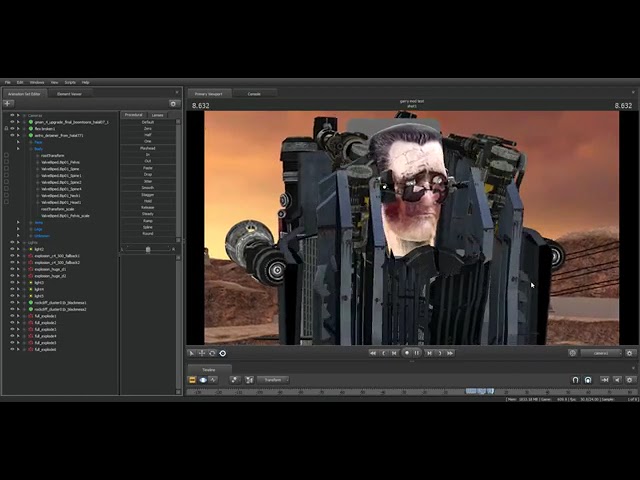The width and height of the screenshot is (640, 480).
Task: Select the move manipulator tool
Action: click(202, 353)
